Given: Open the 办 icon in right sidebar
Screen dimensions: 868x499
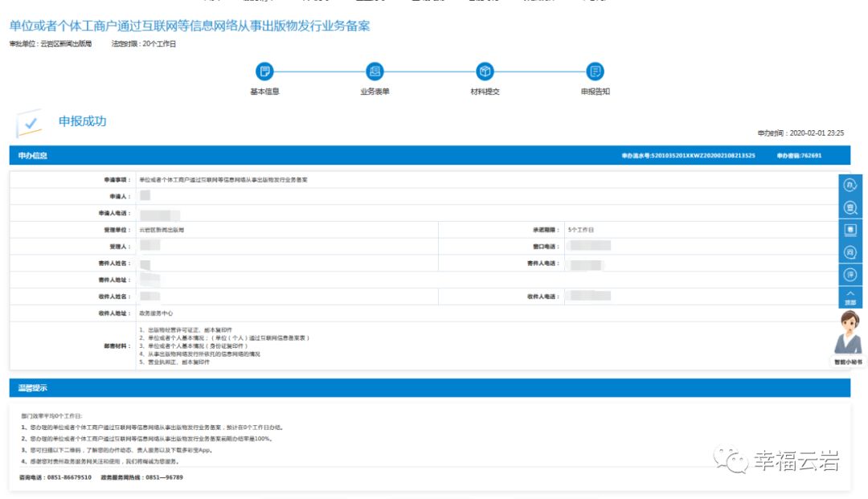Looking at the screenshot, I should pyautogui.click(x=850, y=186).
